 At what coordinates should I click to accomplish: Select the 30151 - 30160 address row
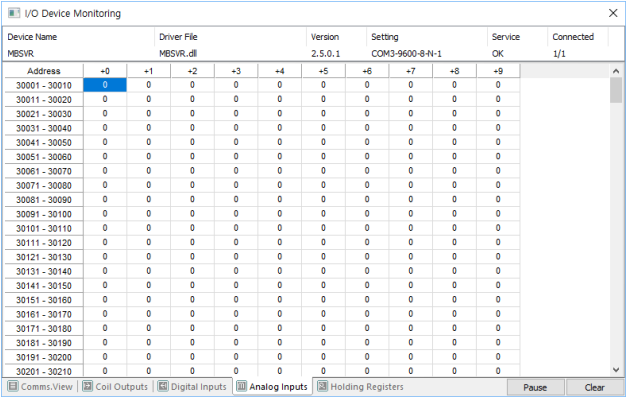click(x=44, y=300)
